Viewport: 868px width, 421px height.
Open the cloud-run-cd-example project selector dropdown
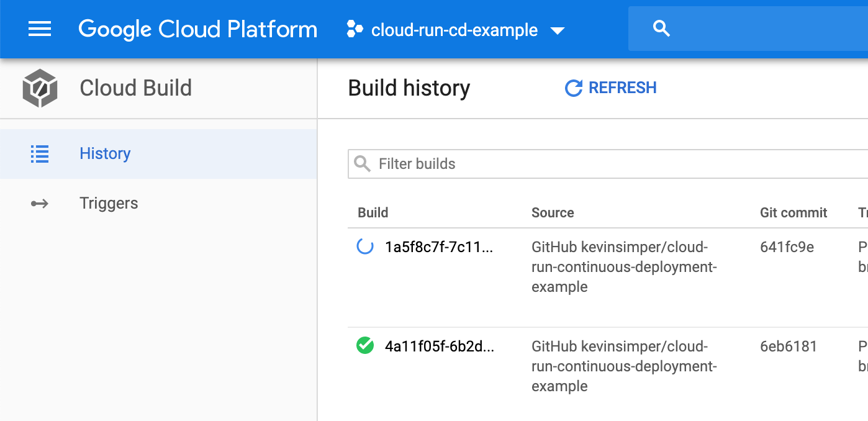pos(455,29)
